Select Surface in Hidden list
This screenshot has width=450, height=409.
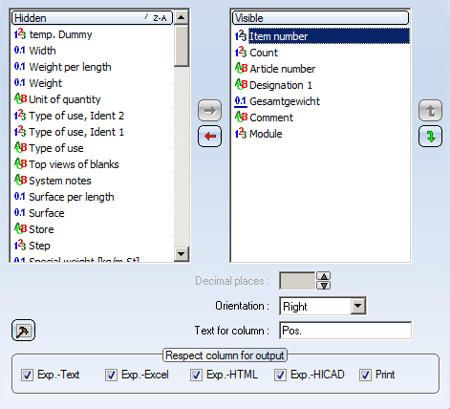click(x=46, y=213)
